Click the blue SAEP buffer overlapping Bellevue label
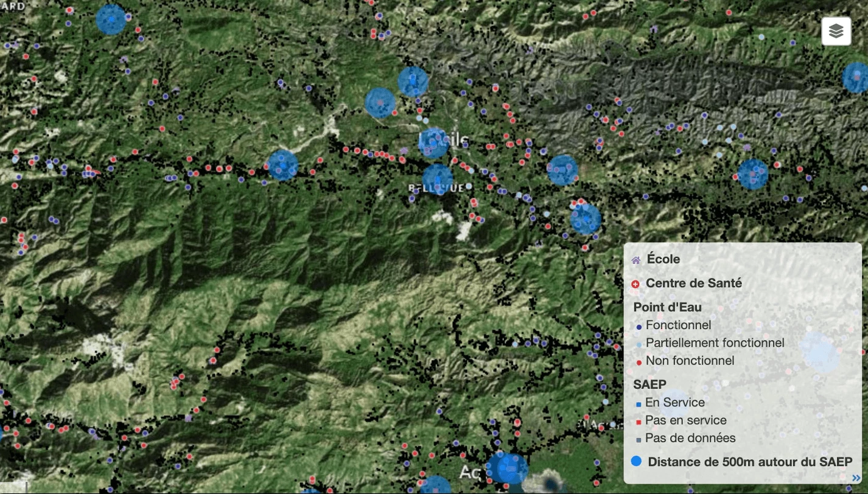The image size is (868, 494). coord(438,179)
